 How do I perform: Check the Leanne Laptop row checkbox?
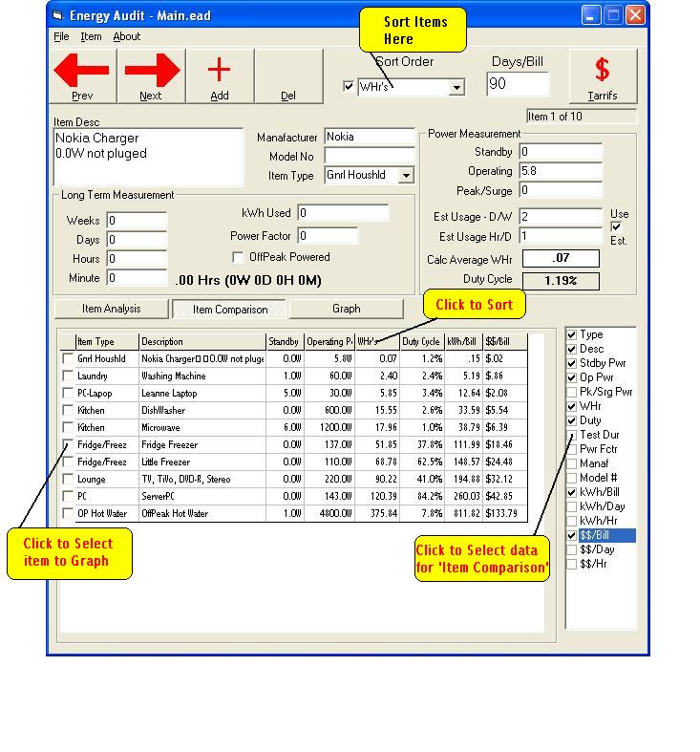pyautogui.click(x=68, y=393)
